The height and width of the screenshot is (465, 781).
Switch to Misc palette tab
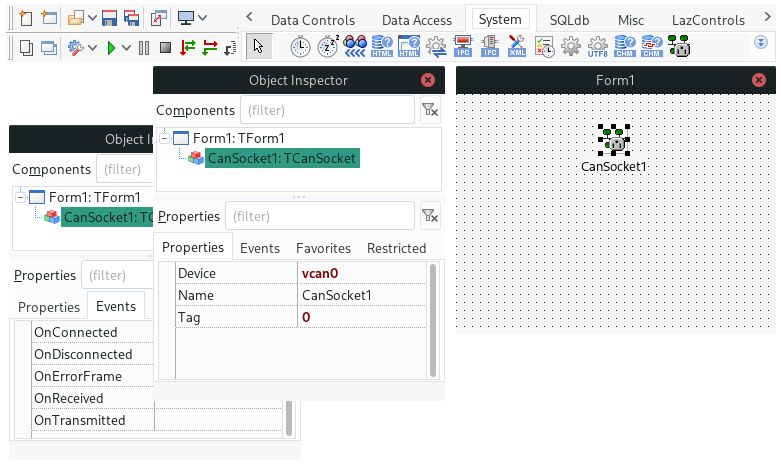click(x=631, y=20)
